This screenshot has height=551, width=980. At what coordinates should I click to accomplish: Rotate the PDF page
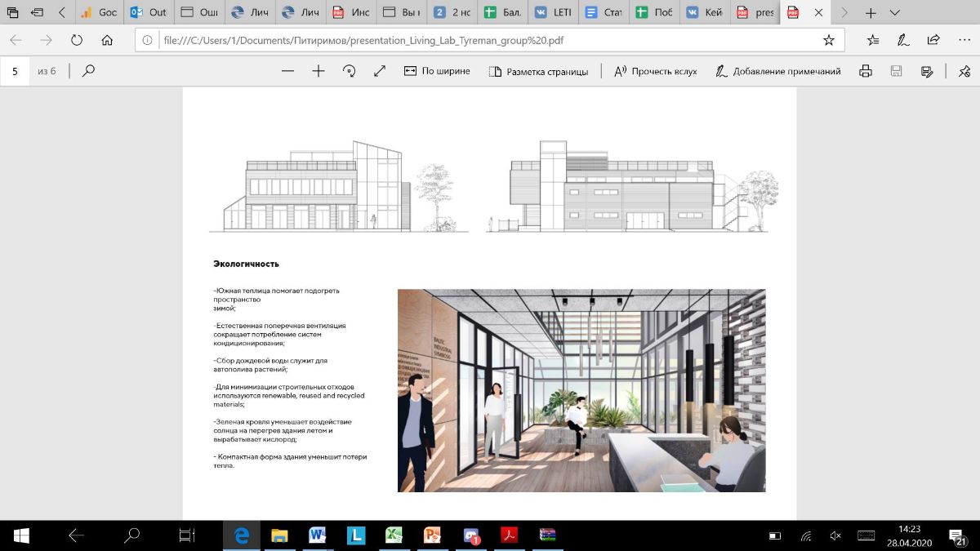350,71
